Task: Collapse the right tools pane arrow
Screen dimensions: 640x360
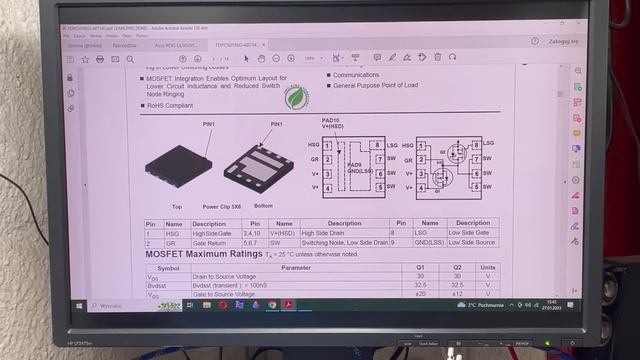Action: pos(565,182)
